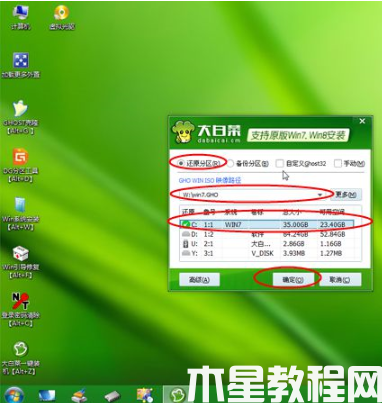Viewport: 382px width, 403px height.
Task: Click the 35.00GB total size cell
Action: click(295, 224)
